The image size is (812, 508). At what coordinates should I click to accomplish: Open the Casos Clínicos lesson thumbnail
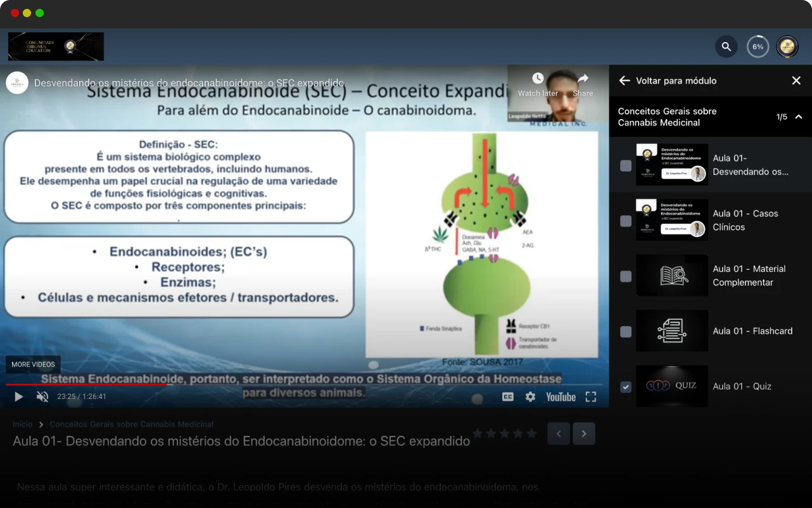pos(672,220)
